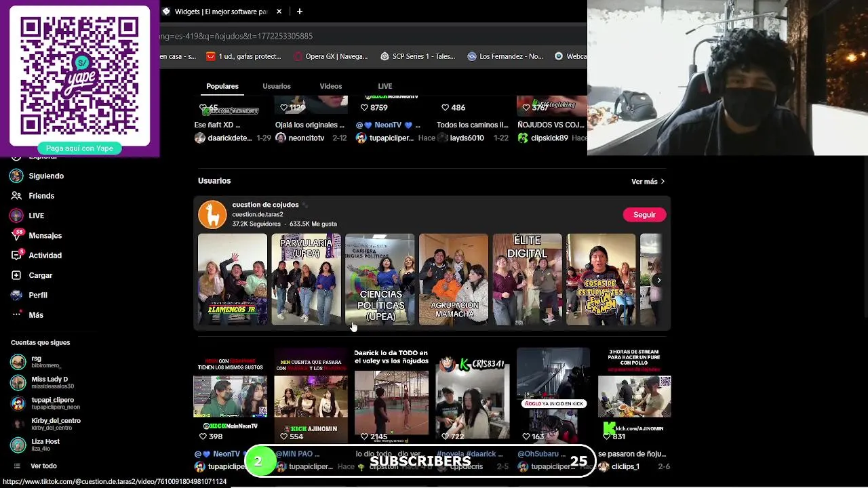Open the Kick Ajinomin video thumbnail

tap(311, 395)
